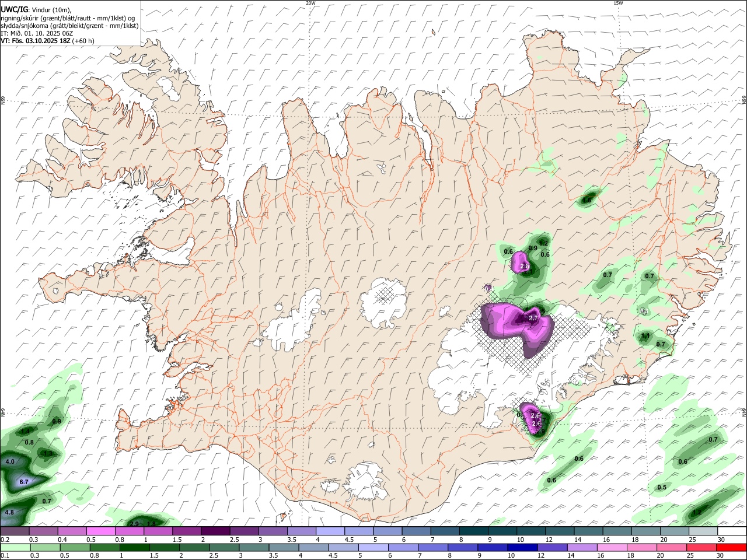Screen dimensions: 747x560
Task: Click the 15W longitude label
Action: pos(618,3)
